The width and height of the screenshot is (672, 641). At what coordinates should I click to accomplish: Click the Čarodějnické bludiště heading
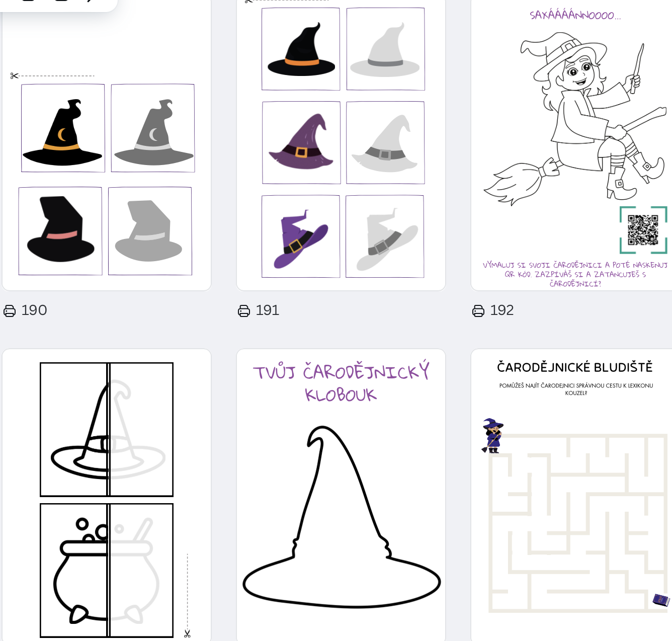(575, 367)
